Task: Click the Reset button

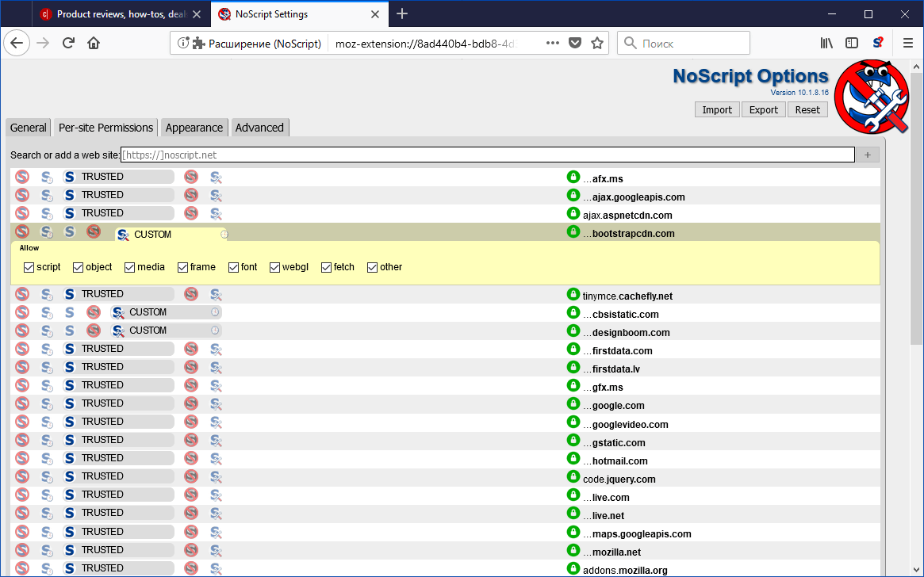Action: point(807,109)
